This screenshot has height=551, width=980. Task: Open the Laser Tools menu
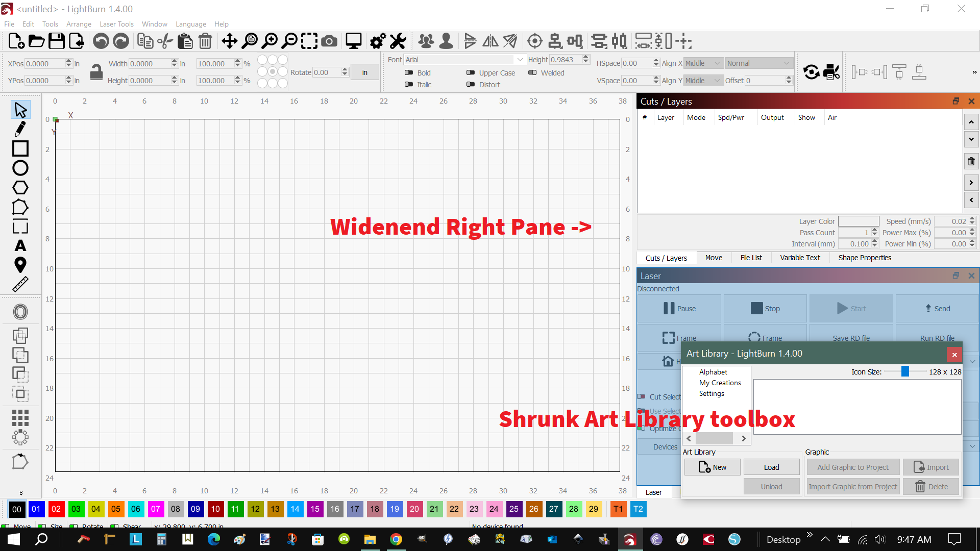click(116, 24)
